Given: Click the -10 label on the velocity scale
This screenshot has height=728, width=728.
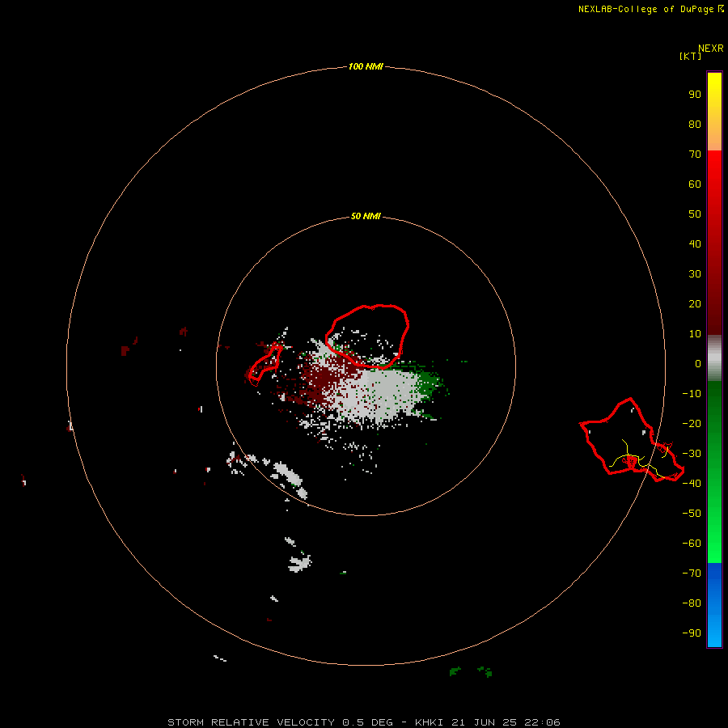Looking at the screenshot, I should tap(692, 394).
